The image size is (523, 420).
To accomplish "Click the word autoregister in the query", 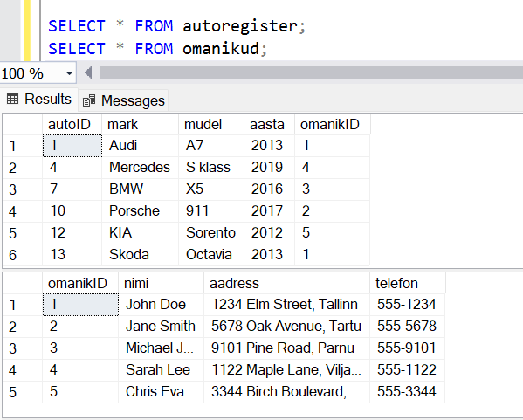I will tap(240, 26).
